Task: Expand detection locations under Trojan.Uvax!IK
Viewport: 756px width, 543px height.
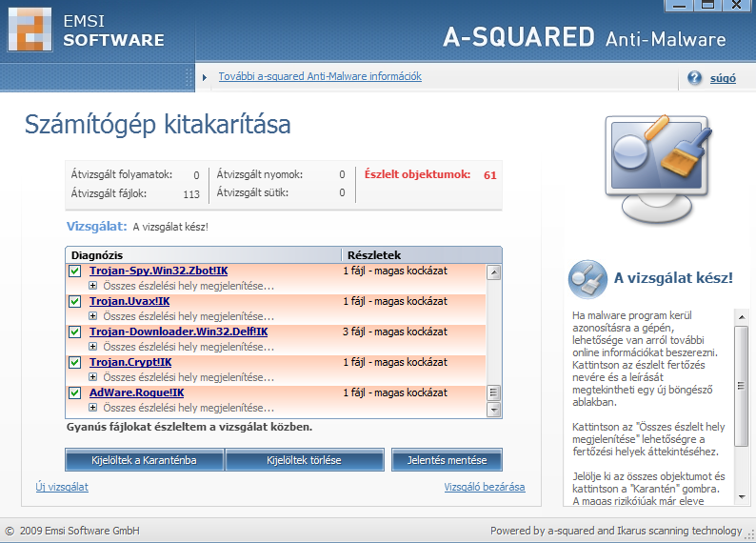Action: (93, 316)
